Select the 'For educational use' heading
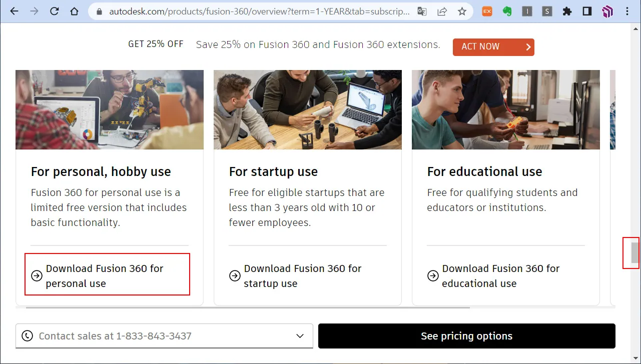The image size is (641, 364). [484, 172]
